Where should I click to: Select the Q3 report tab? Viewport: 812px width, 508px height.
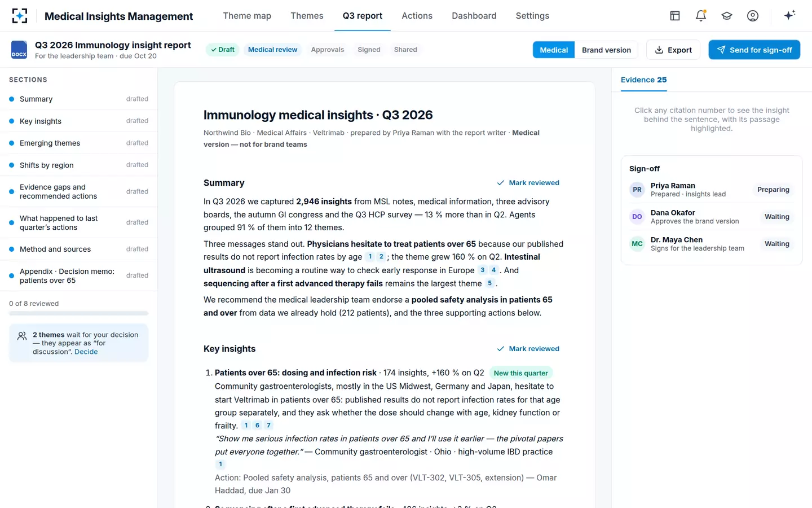click(x=363, y=16)
